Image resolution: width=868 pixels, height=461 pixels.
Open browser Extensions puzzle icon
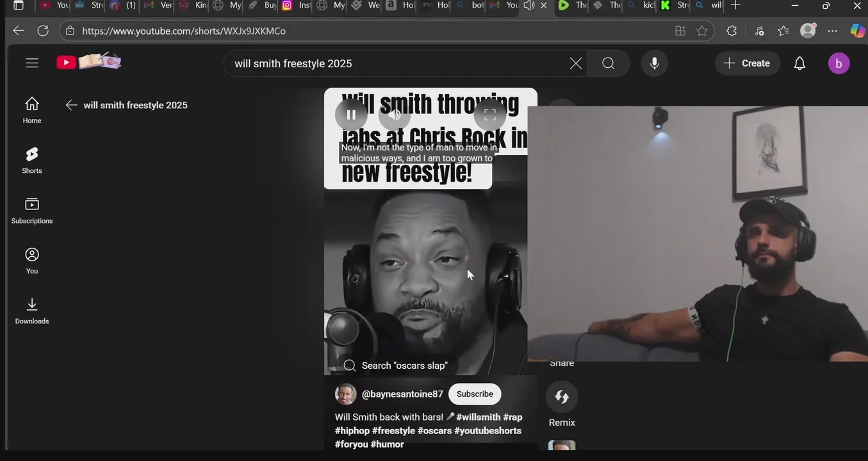click(x=732, y=31)
